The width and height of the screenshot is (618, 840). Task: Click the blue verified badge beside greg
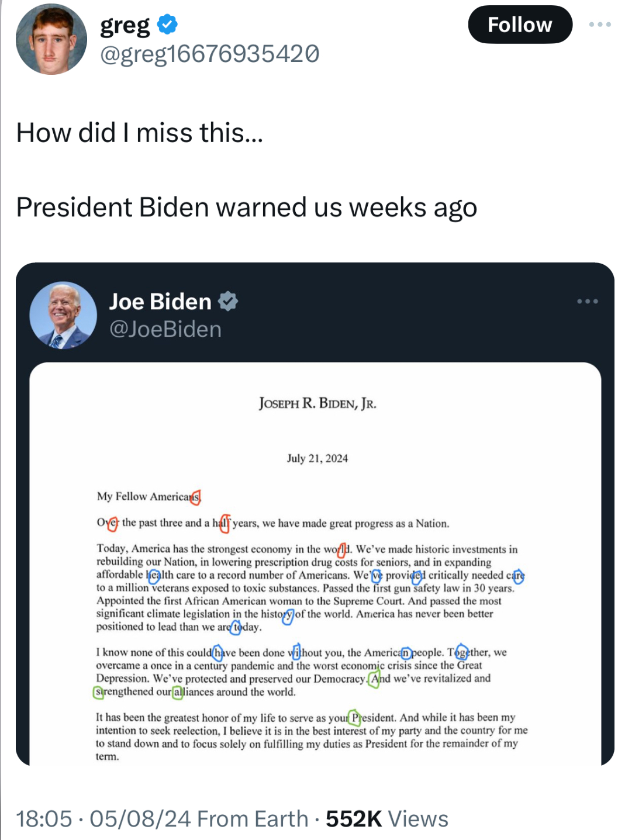click(168, 25)
